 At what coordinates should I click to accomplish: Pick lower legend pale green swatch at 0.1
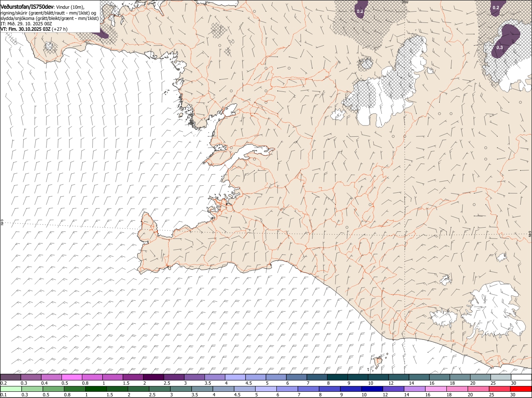pyautogui.click(x=11, y=389)
